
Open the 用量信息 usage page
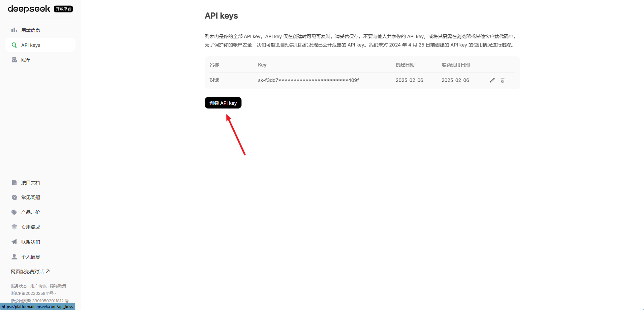pos(40,30)
